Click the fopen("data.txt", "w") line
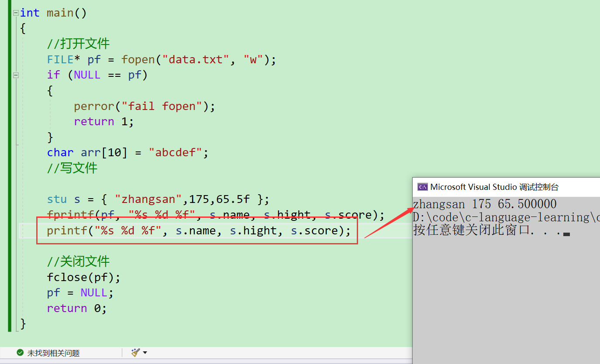600x364 pixels. click(162, 59)
